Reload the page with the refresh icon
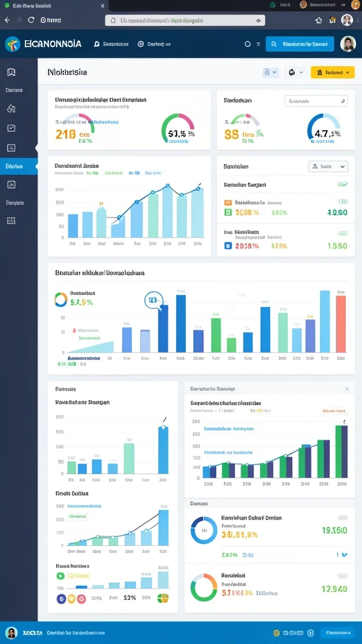 point(31,20)
